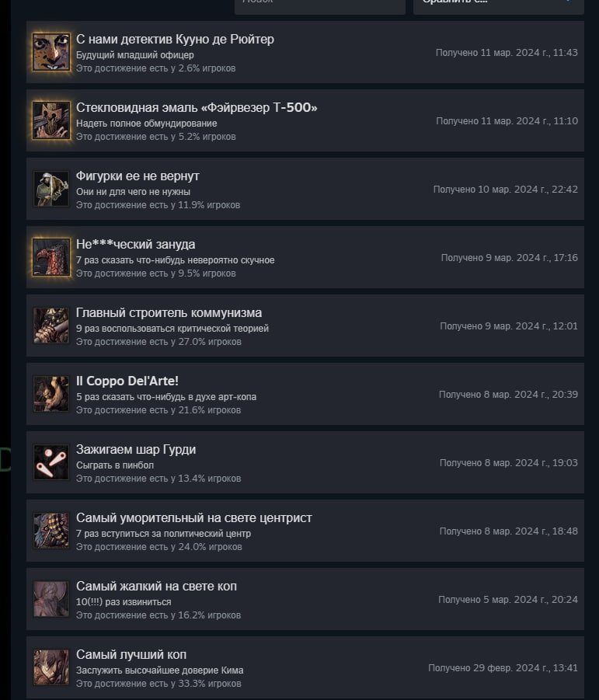Select the pinball flippers achievement icon

pos(51,462)
